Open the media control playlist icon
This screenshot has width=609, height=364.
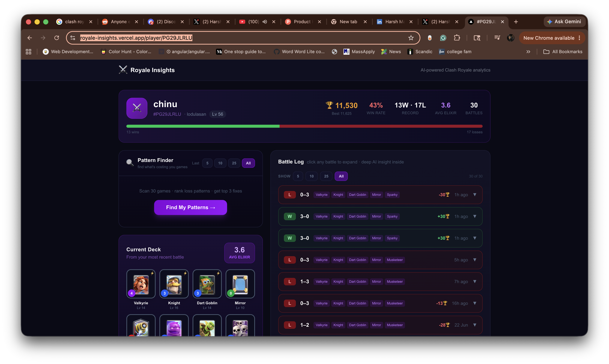tap(497, 38)
